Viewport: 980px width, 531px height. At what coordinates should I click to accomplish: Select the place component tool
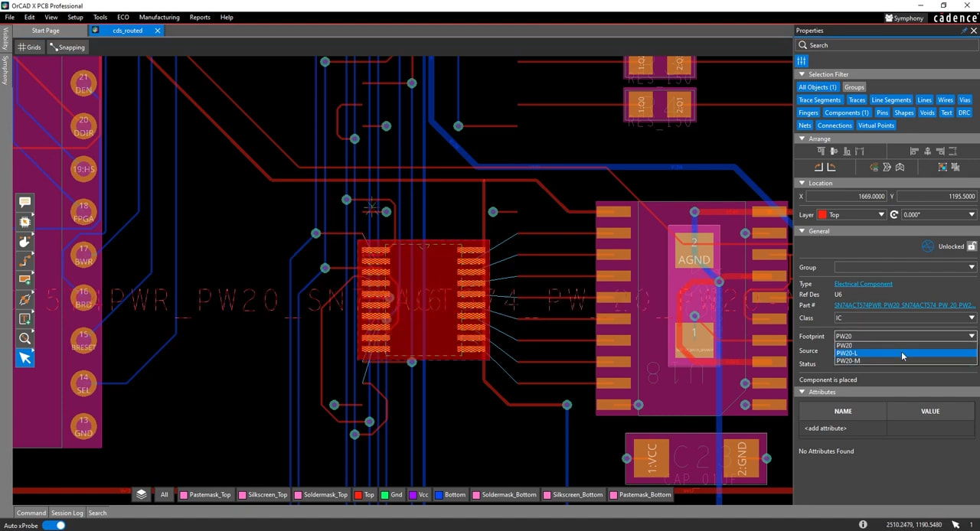24,222
